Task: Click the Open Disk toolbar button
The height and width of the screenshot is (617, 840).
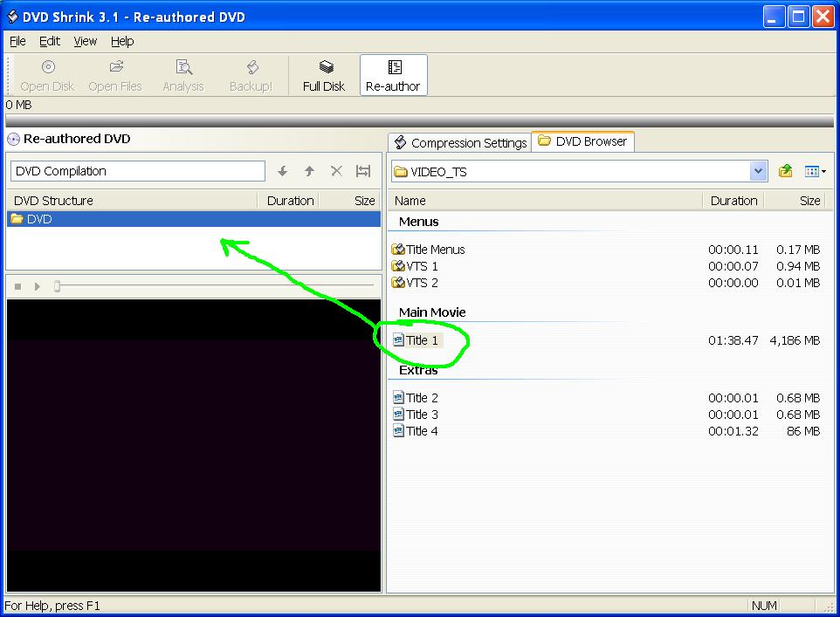Action: [x=47, y=76]
